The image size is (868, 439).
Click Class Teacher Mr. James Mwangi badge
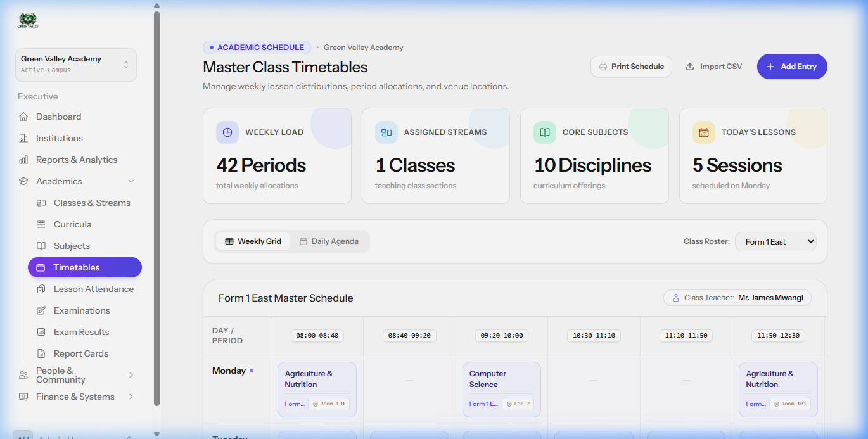pos(737,298)
